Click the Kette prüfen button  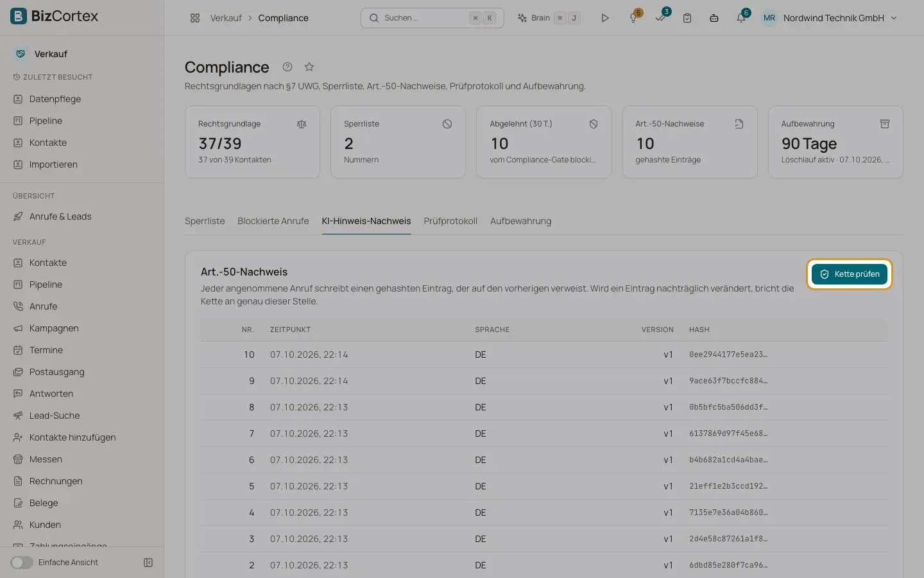849,274
